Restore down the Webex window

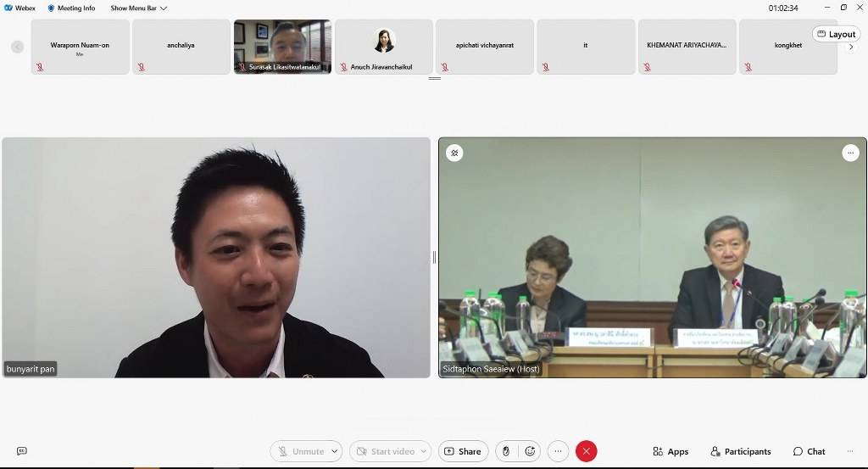click(843, 7)
